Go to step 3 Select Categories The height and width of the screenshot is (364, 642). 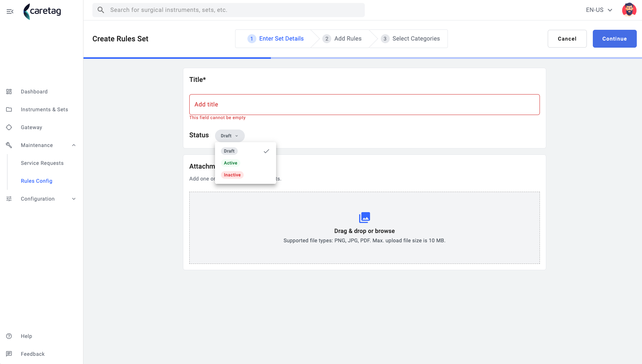click(410, 39)
